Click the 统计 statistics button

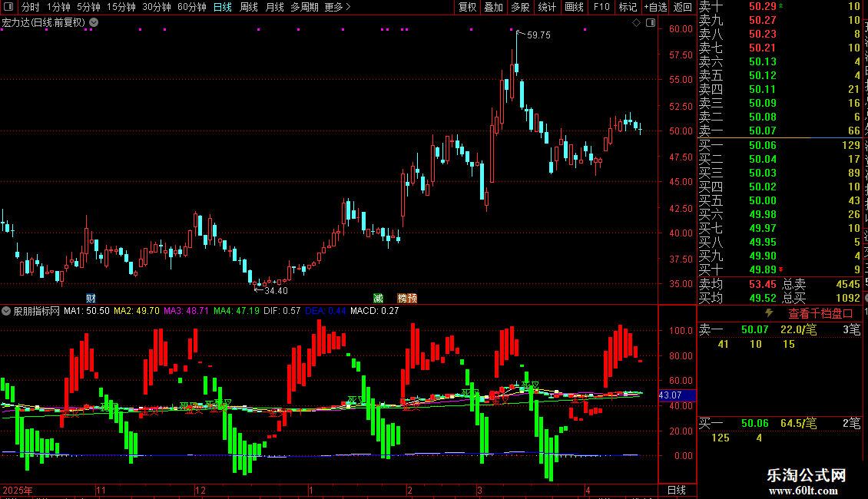pos(547,7)
